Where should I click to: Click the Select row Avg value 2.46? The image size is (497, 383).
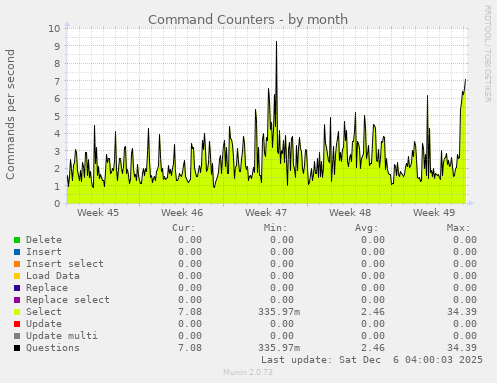[373, 312]
